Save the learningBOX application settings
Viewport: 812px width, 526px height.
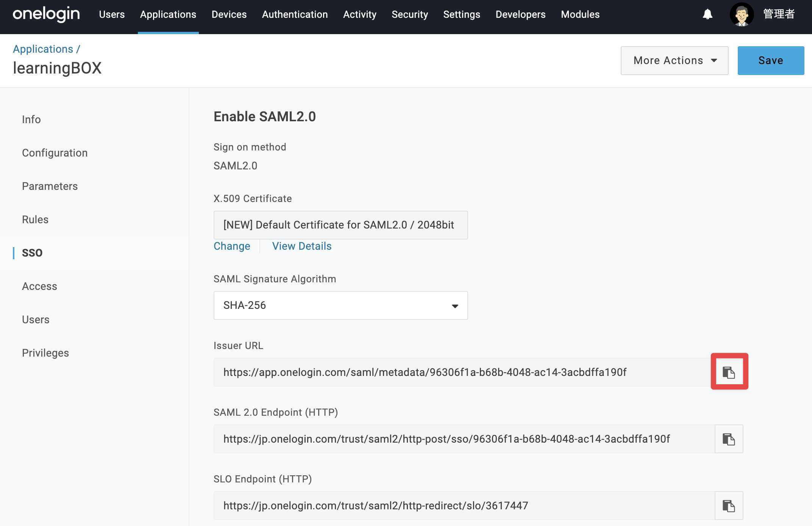click(771, 61)
